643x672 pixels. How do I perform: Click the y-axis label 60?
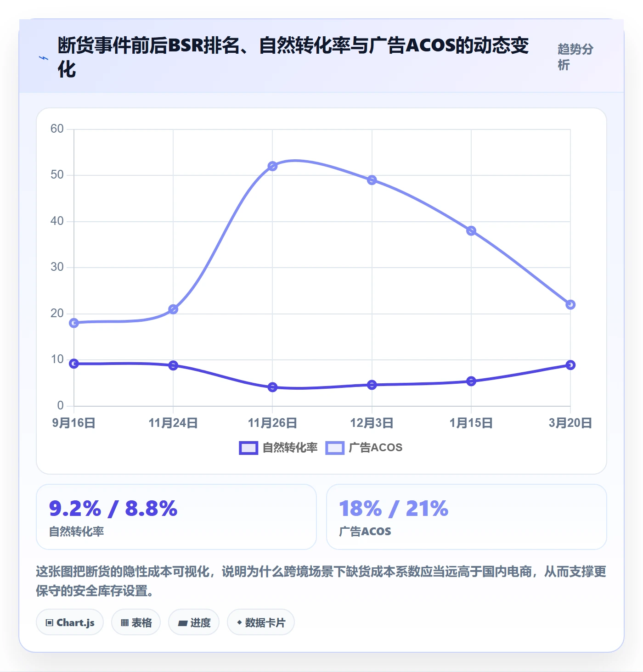(x=57, y=129)
